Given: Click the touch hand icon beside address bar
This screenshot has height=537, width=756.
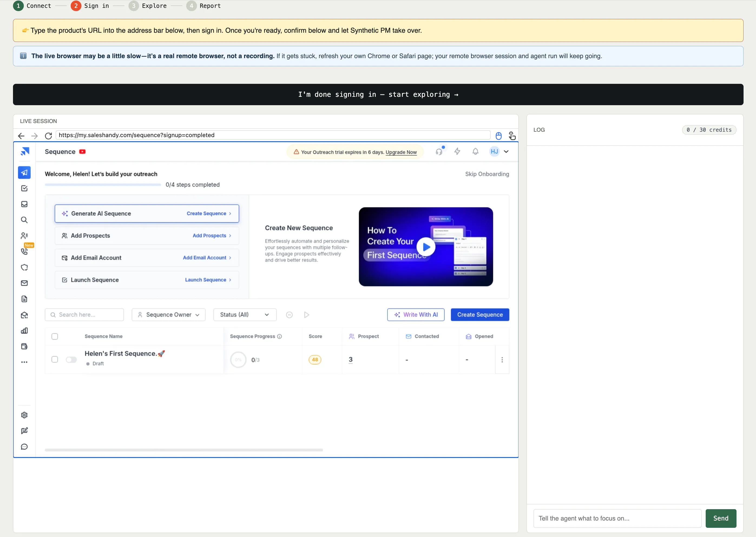Looking at the screenshot, I should (x=512, y=135).
